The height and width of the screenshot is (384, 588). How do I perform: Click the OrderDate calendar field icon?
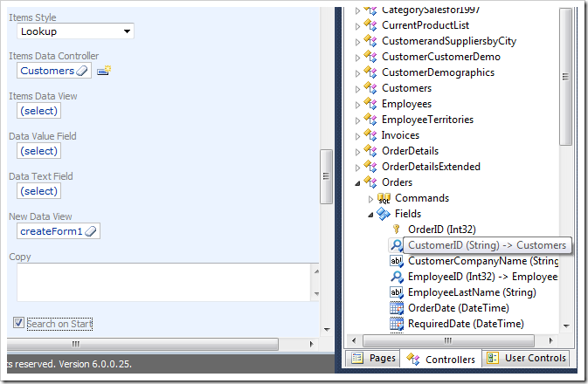tap(397, 308)
